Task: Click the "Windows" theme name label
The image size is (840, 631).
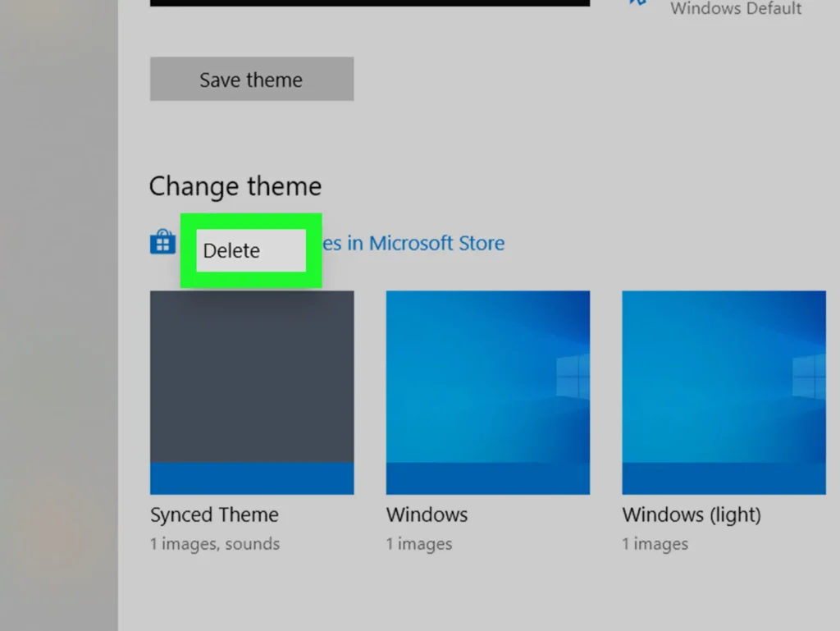Action: tap(427, 514)
